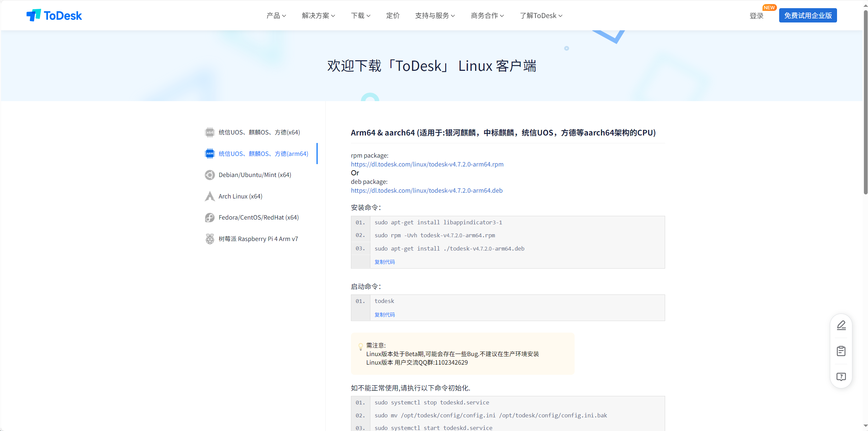This screenshot has height=431, width=868.
Task: Click 登录 login link
Action: coord(756,16)
